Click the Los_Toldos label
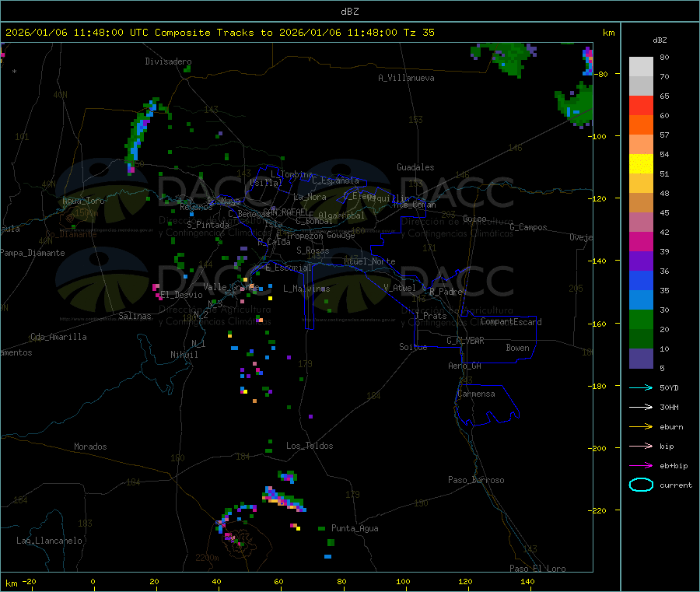This screenshot has width=700, height=592. pos(310,446)
